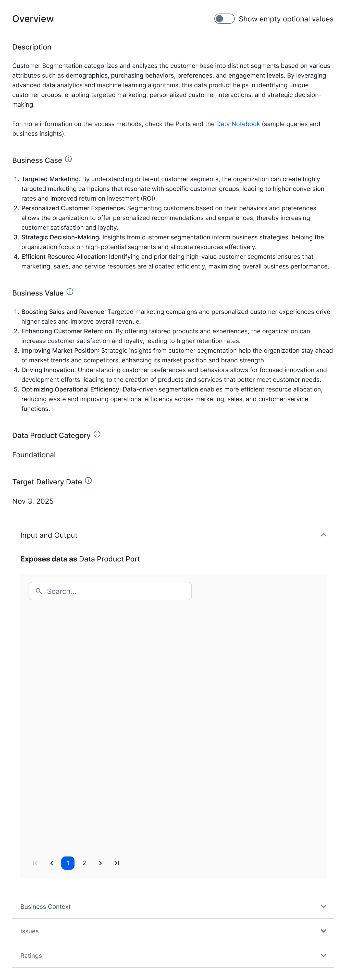Open the Data Notebook link
This screenshot has height=980, width=346.
tap(238, 124)
